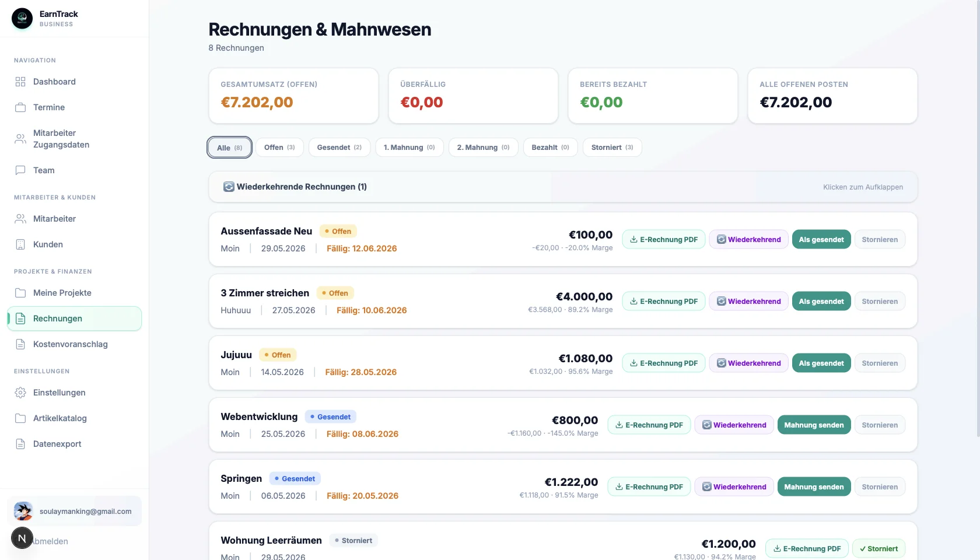Send Mahnung for Webentwicklung invoice

(814, 425)
